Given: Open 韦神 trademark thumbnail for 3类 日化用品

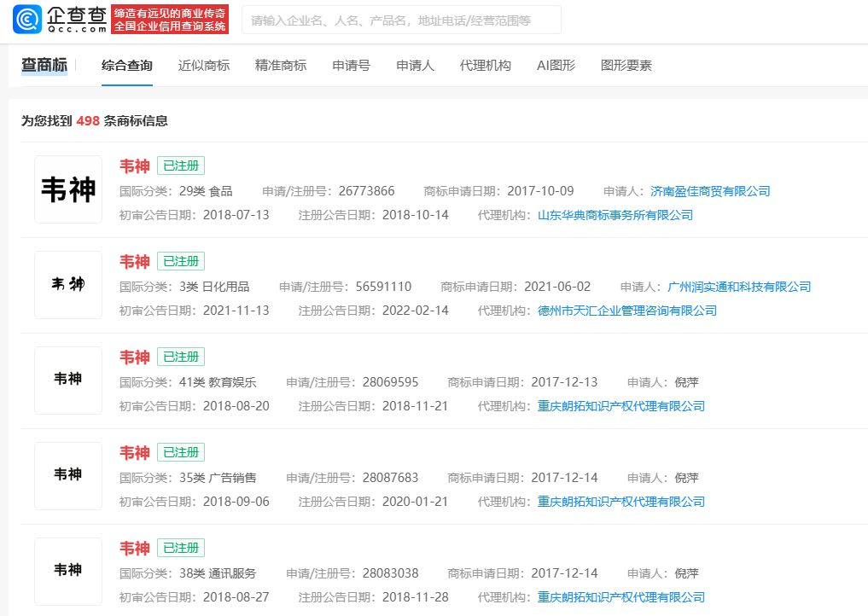Looking at the screenshot, I should point(68,285).
